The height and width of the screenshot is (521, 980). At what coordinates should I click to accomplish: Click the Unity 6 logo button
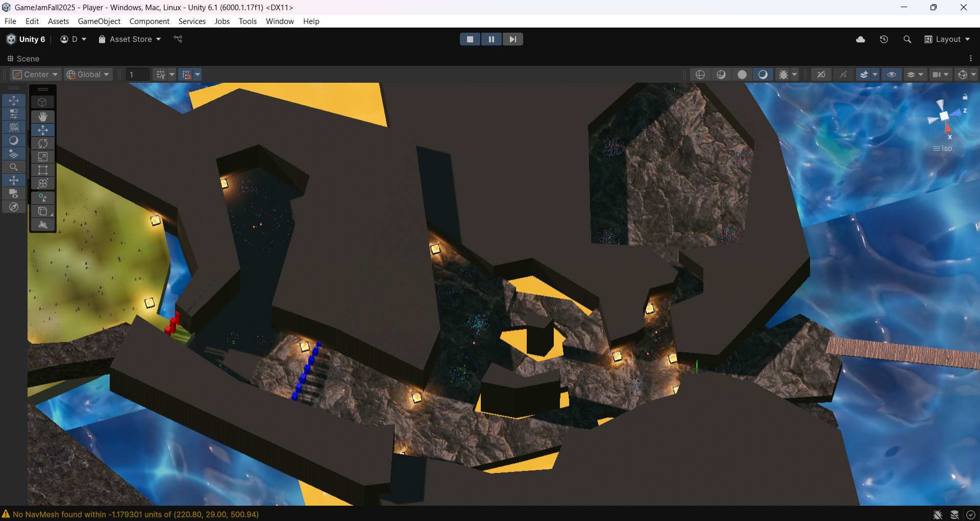(26, 39)
